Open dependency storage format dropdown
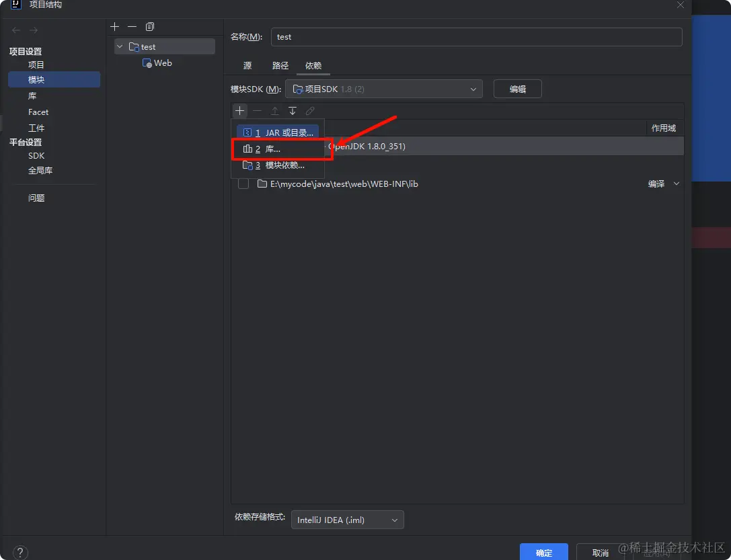The height and width of the screenshot is (560, 731). click(347, 520)
